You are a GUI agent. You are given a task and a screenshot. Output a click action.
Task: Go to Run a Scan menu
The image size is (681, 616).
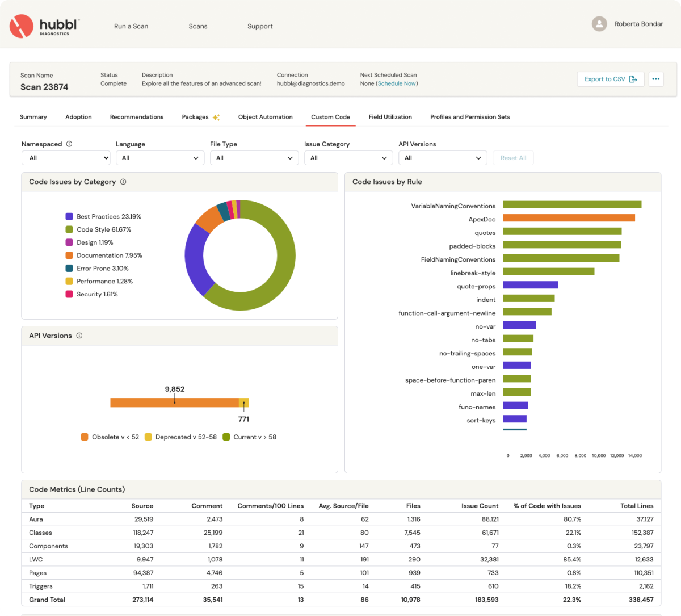131,26
